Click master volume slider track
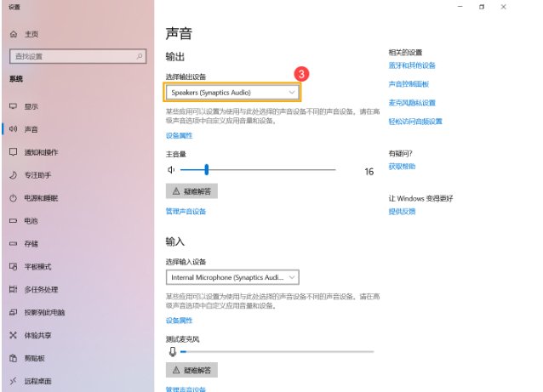The image size is (543, 392). [258, 170]
